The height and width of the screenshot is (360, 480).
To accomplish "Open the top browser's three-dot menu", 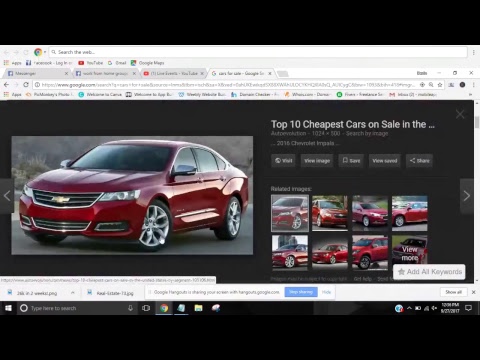I will tap(473, 52).
